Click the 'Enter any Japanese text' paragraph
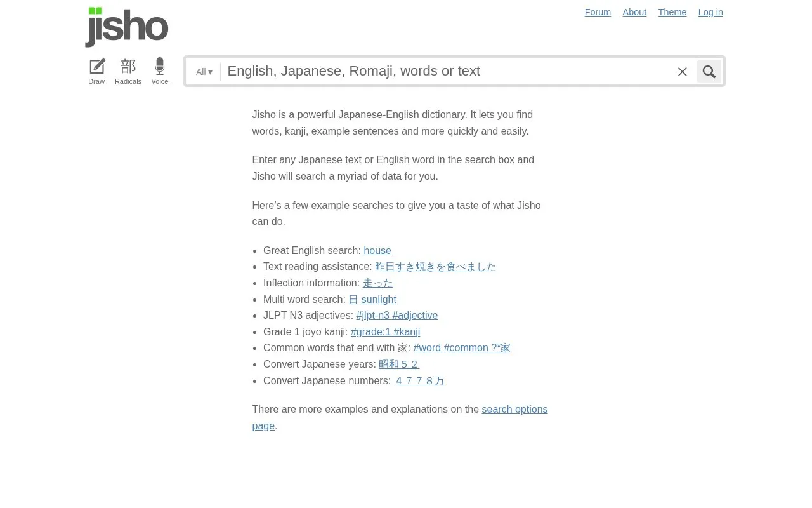This screenshot has width=812, height=508. pyautogui.click(x=393, y=168)
